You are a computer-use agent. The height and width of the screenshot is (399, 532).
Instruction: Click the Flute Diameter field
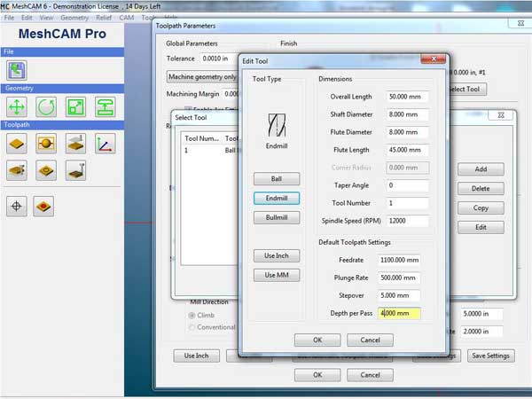point(407,132)
